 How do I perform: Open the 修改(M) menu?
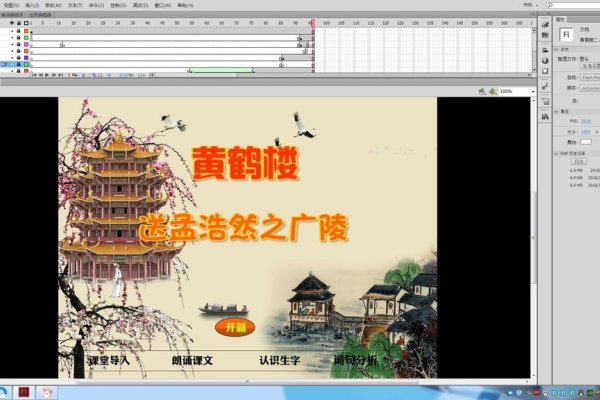click(x=53, y=5)
